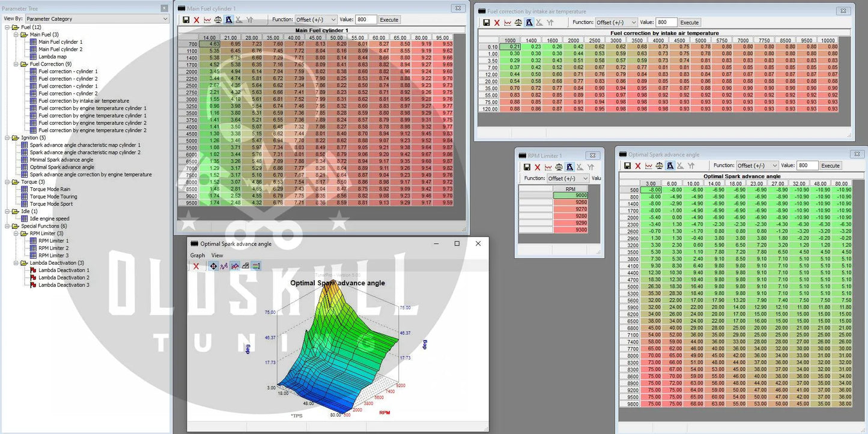868x434 pixels.
Task: Select Minimal Spark advance angle in tree
Action: point(62,160)
